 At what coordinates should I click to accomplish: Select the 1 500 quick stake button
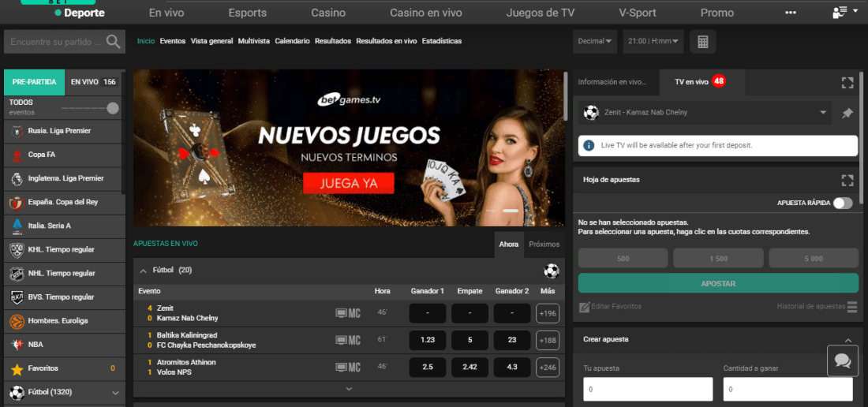click(x=718, y=258)
